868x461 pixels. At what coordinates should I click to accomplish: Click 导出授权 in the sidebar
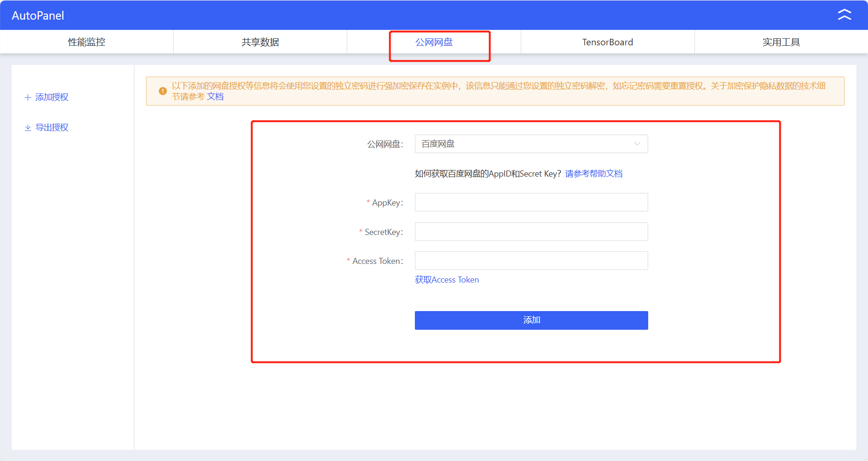pos(52,128)
